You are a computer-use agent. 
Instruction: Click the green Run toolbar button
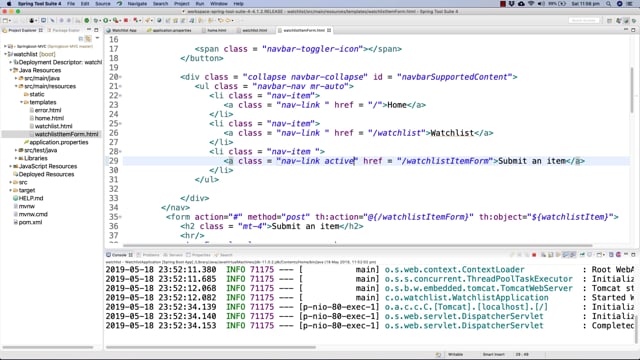tap(106, 20)
